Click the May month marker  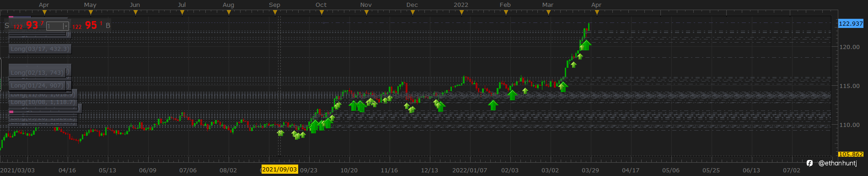90,5
